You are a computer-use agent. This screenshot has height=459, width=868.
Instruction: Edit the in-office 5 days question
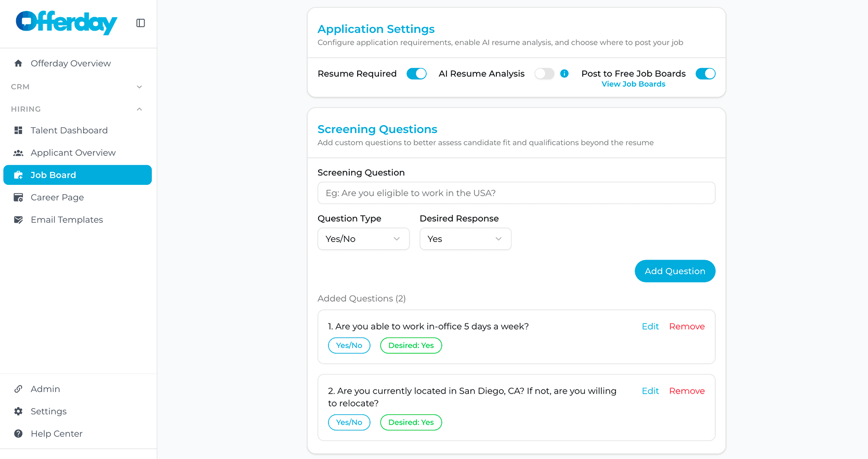coord(650,327)
